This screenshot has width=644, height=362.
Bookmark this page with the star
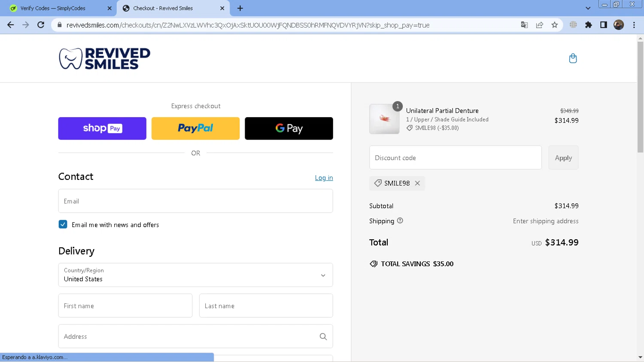[x=555, y=25]
